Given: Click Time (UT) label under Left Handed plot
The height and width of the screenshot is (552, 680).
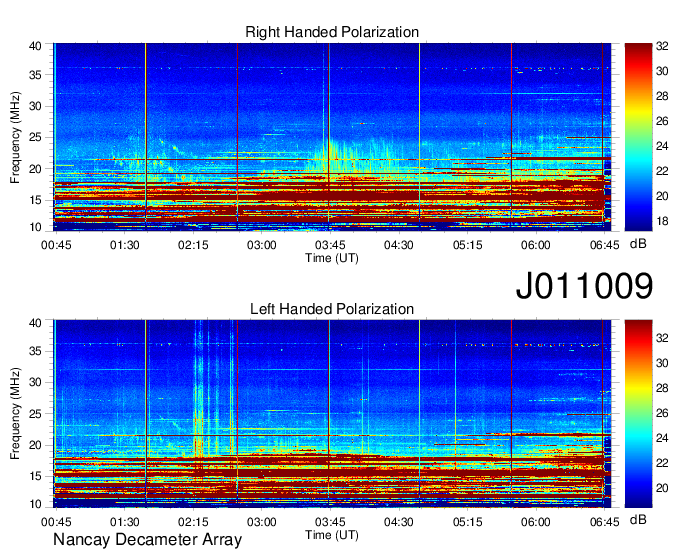Looking at the screenshot, I should coord(332,535).
